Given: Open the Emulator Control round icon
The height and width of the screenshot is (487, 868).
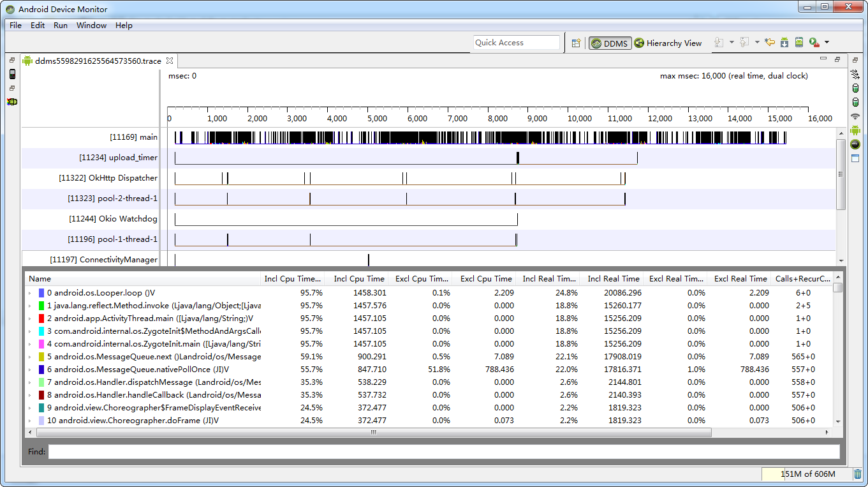Looking at the screenshot, I should (x=855, y=144).
